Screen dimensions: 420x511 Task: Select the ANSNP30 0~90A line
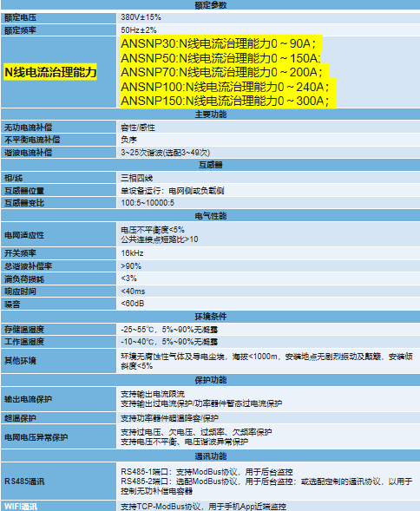(x=219, y=43)
